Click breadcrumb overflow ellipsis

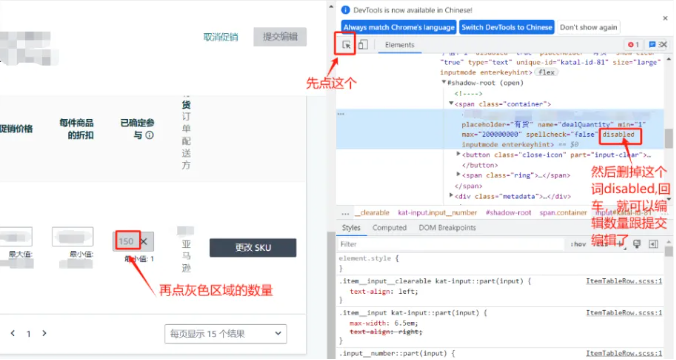(x=345, y=213)
